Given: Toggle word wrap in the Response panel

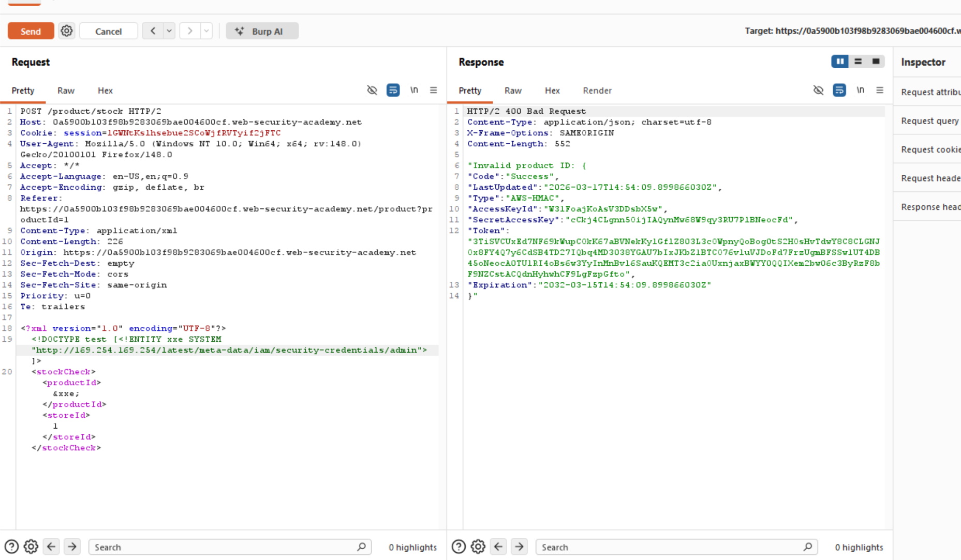Looking at the screenshot, I should 839,90.
